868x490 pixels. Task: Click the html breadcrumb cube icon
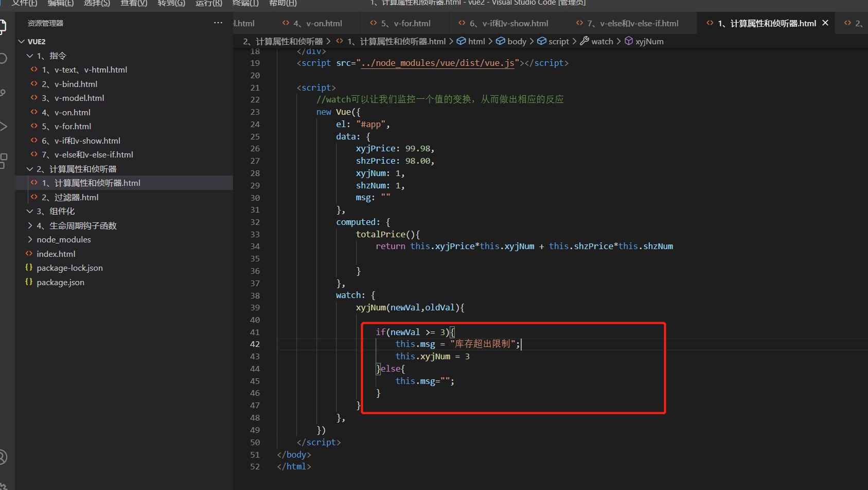(x=461, y=41)
